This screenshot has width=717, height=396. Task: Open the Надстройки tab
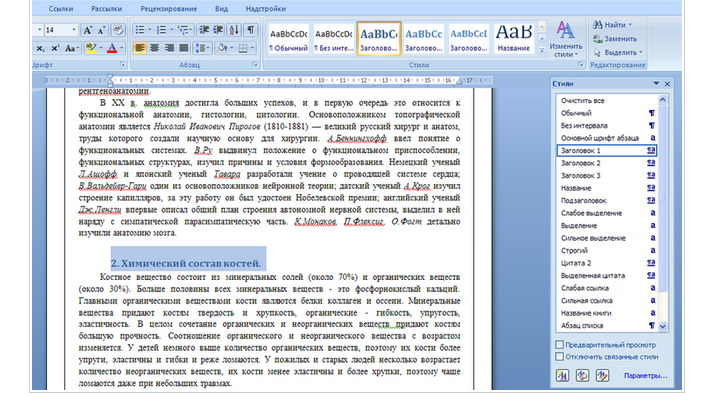(x=265, y=9)
